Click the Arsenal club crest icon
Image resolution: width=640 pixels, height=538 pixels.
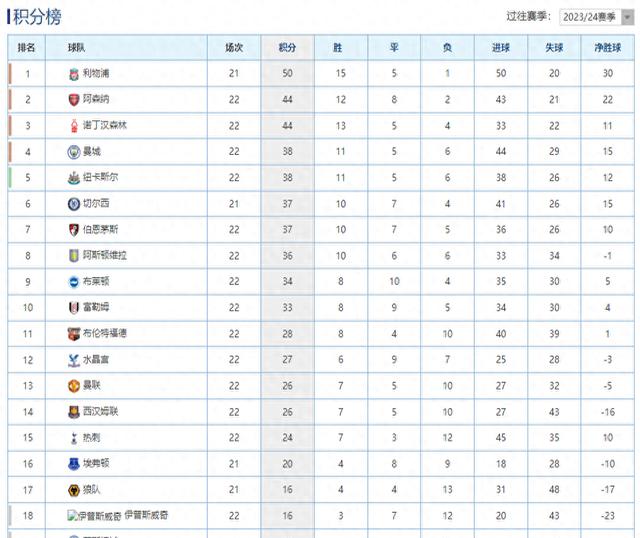[74, 100]
